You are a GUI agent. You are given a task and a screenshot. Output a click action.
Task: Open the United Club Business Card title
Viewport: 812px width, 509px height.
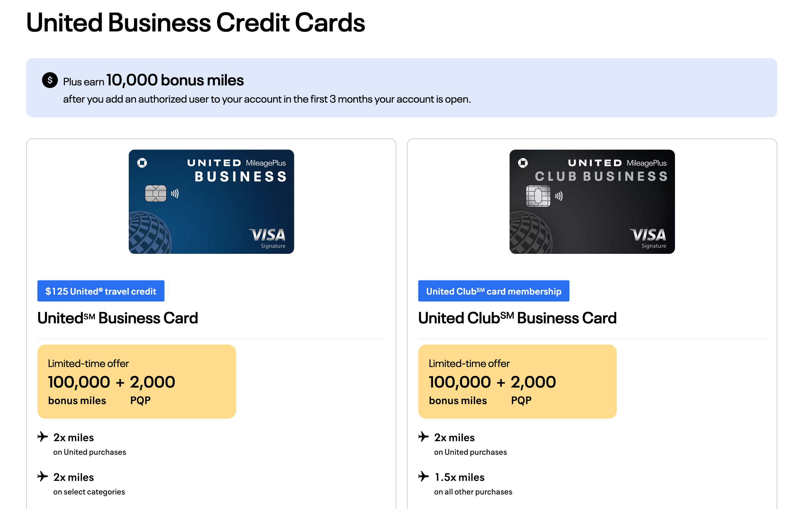[517, 318]
